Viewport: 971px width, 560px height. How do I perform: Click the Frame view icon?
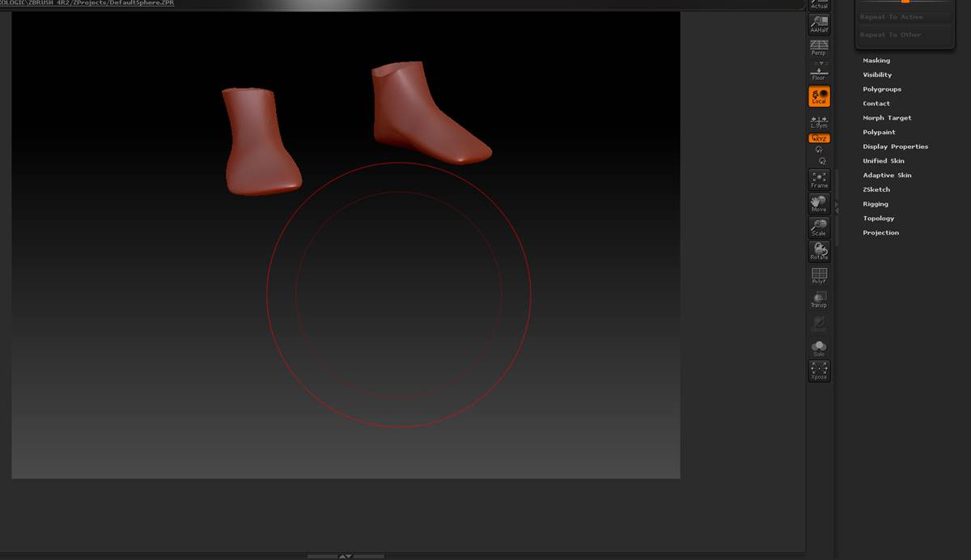point(819,180)
